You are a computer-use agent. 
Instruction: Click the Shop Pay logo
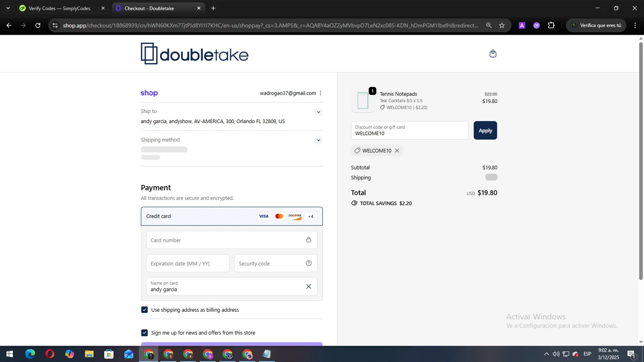coord(149,93)
